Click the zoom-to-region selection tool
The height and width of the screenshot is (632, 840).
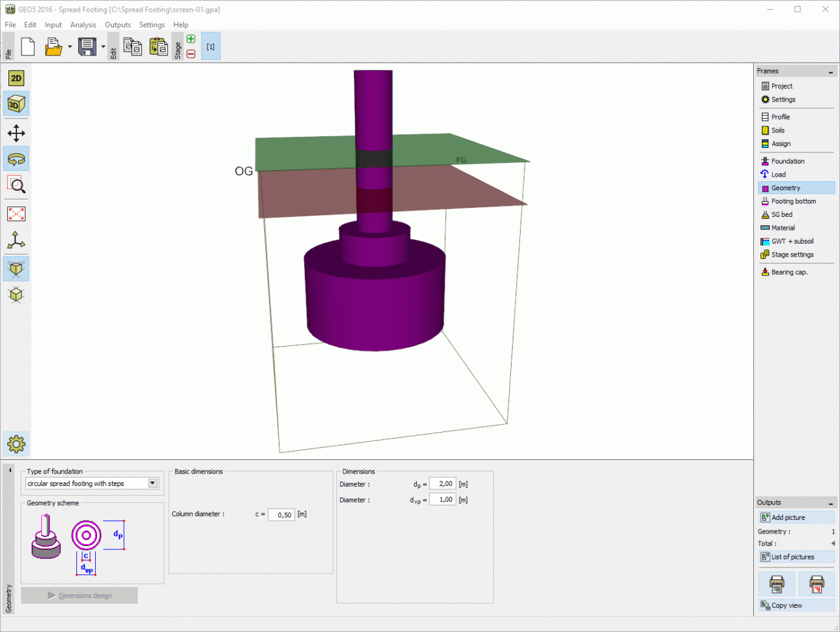[15, 212]
